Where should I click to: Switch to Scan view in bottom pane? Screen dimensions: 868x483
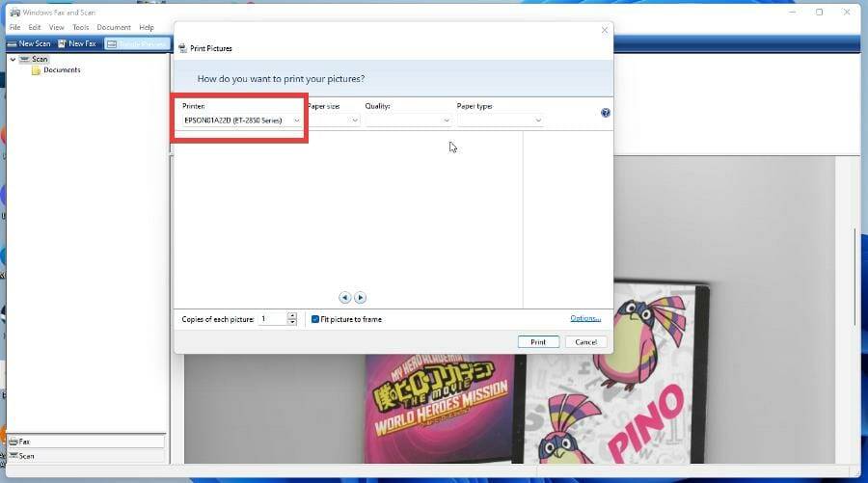[x=85, y=456]
